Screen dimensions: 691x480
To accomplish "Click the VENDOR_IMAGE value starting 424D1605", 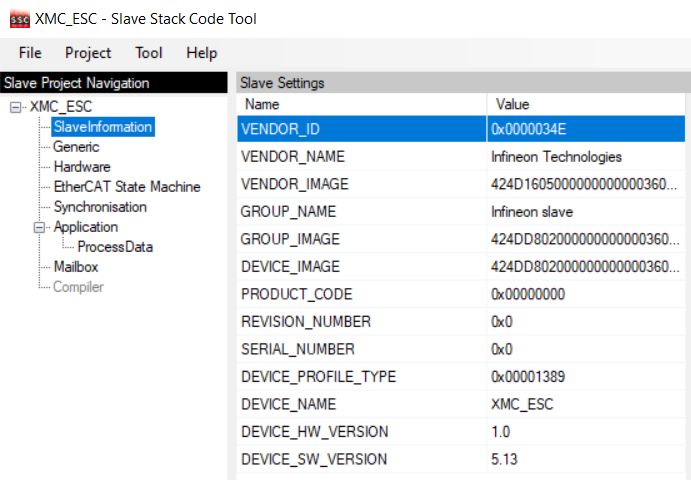I will click(x=586, y=184).
